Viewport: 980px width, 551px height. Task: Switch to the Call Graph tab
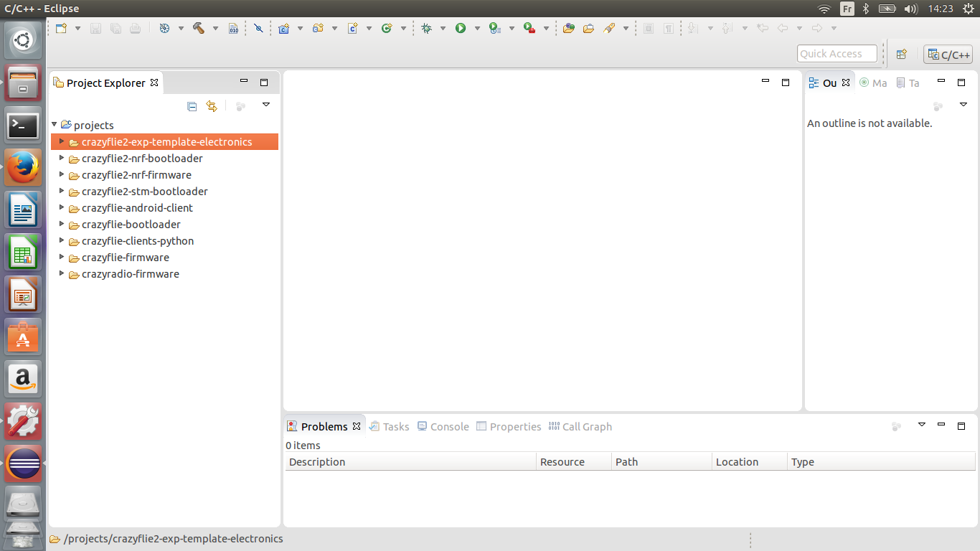(x=580, y=426)
